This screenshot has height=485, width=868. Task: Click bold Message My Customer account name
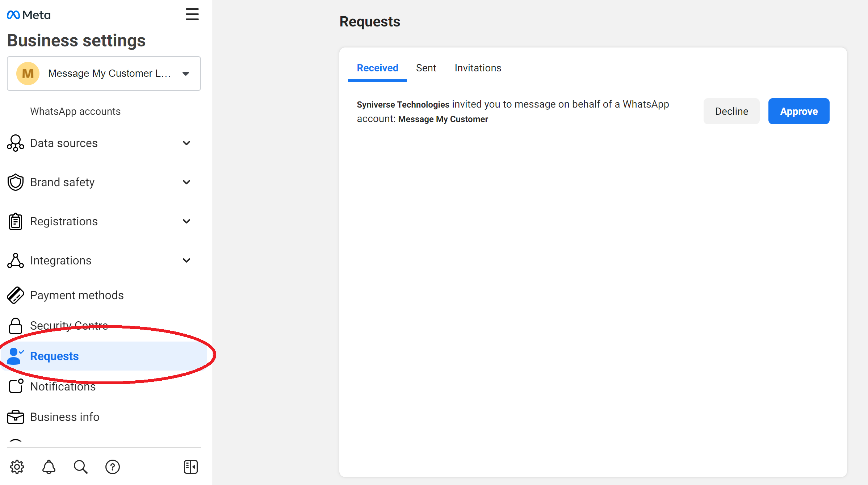[x=443, y=119]
